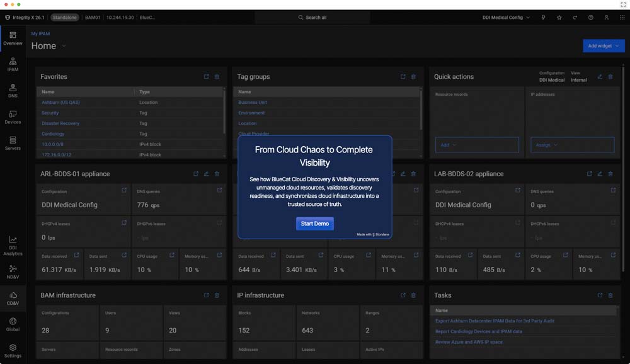Open Settings in the sidebar
Viewport: 630px width, 364px height.
pos(13,351)
